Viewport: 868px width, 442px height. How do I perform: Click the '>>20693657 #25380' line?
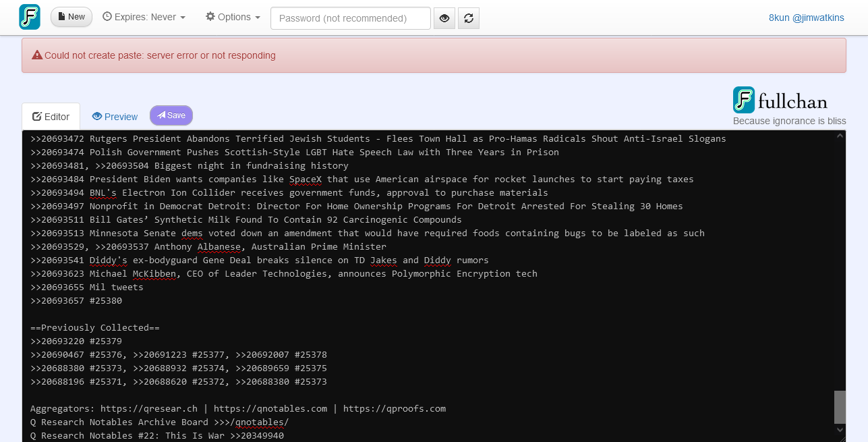[76, 301]
